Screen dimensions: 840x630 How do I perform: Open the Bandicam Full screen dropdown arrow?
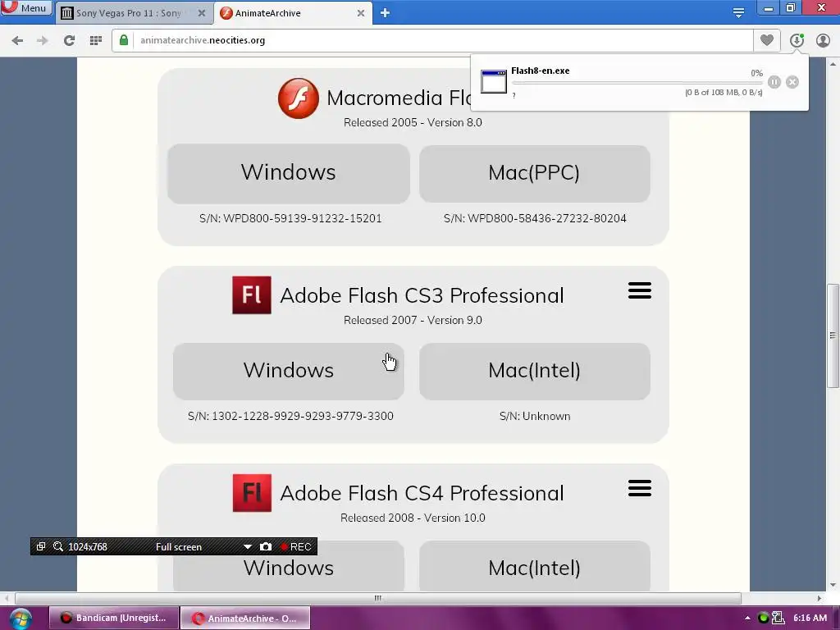248,546
